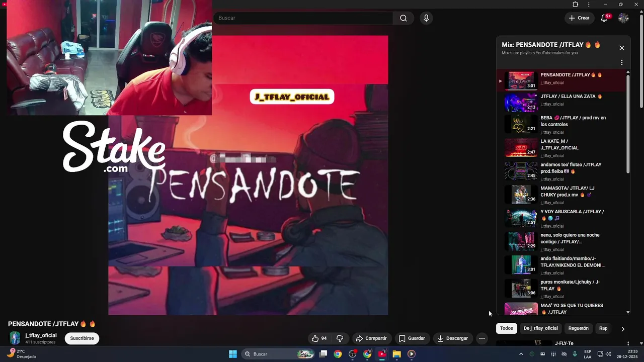Play PENSANDOTE /JTFLAY in playlist
This screenshot has width=644, height=362.
coord(562,81)
